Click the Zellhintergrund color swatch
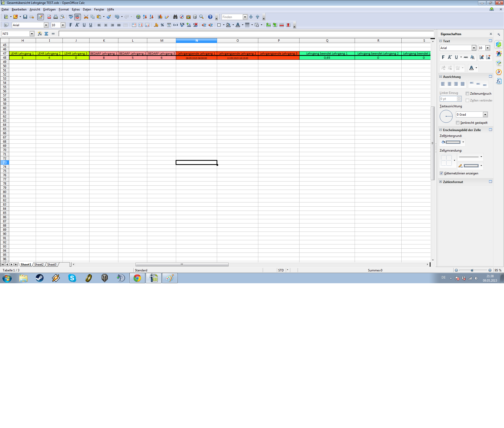This screenshot has width=504, height=428. pyautogui.click(x=453, y=142)
